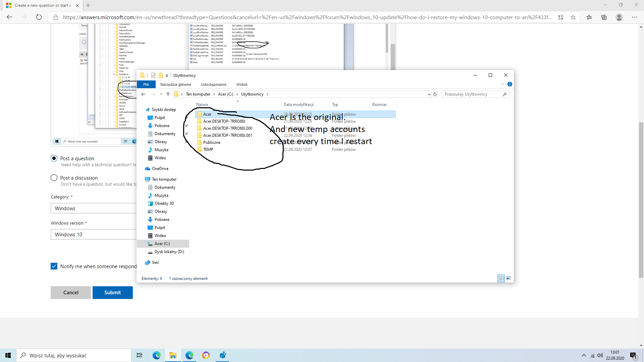This screenshot has height=362, width=644.
Task: Expand chevron after Ten komputer in path
Action: click(214, 94)
